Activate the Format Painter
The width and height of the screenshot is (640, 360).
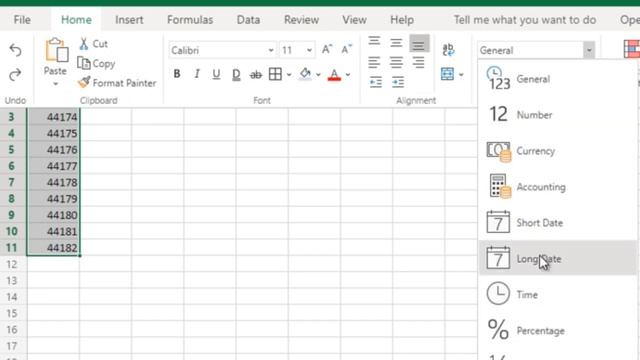pos(117,83)
